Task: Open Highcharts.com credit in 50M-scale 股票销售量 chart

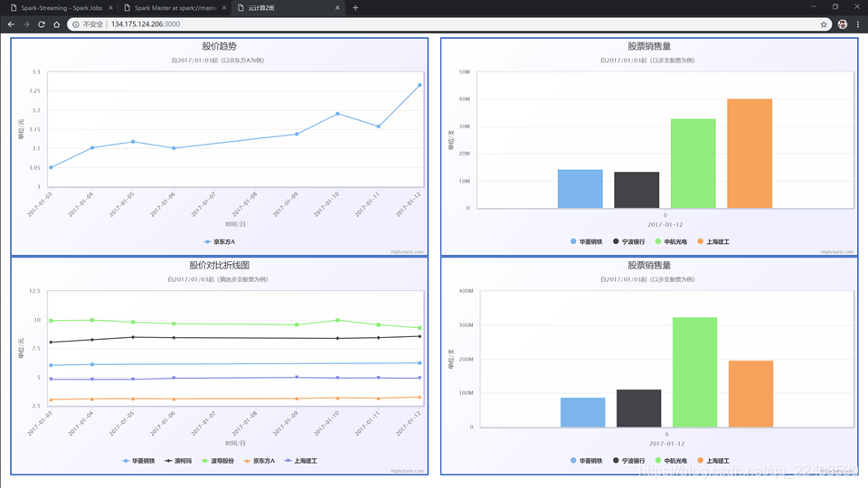Action: tap(837, 252)
